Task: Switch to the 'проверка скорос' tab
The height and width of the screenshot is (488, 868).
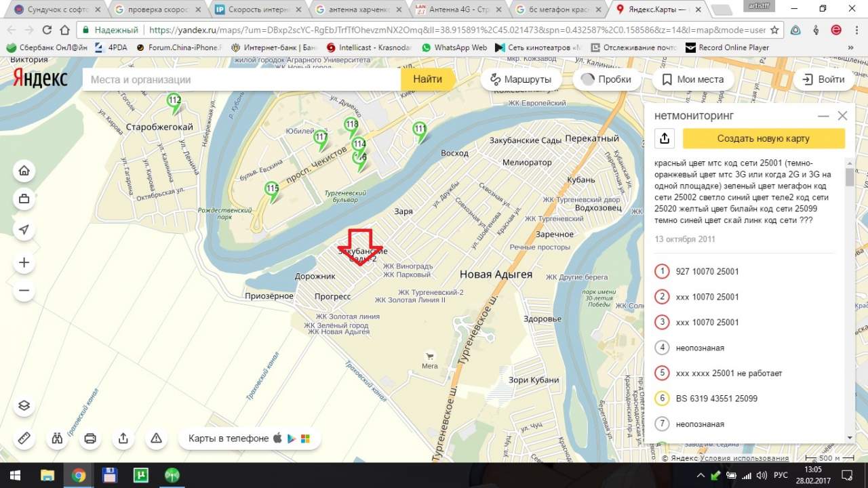Action: coord(157,9)
